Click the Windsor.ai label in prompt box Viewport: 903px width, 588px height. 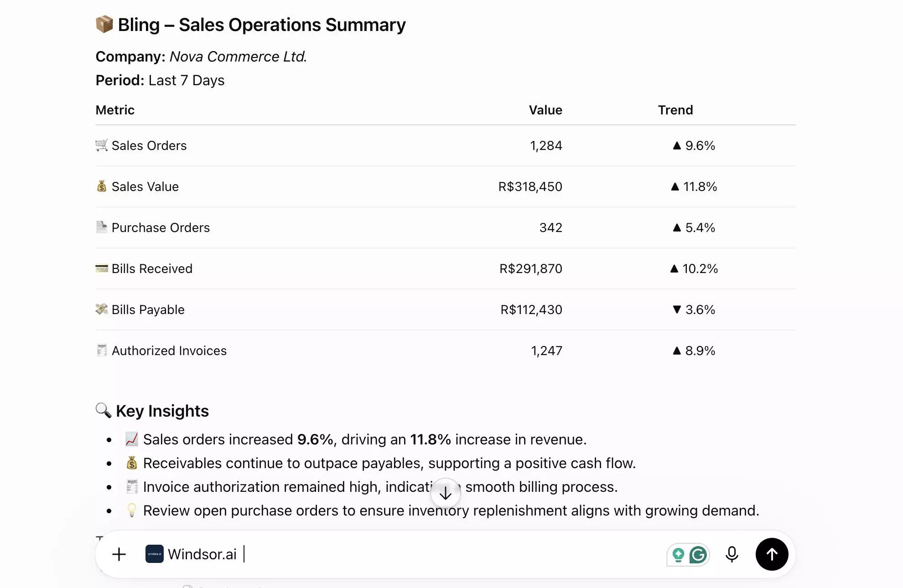click(x=202, y=554)
